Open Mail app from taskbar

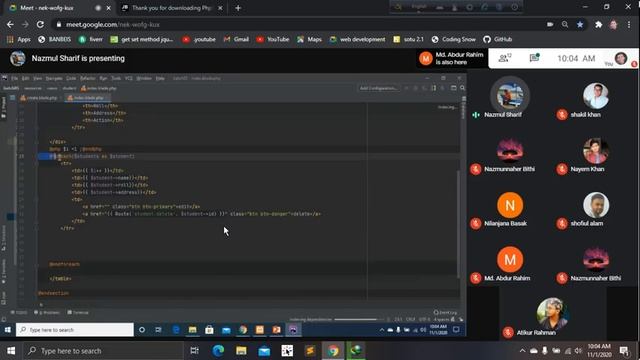(x=264, y=351)
